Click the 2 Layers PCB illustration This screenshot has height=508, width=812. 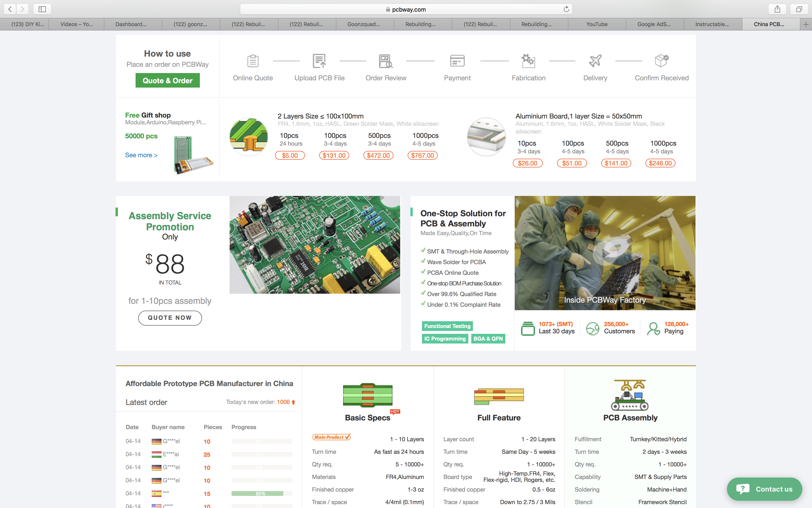tap(248, 136)
